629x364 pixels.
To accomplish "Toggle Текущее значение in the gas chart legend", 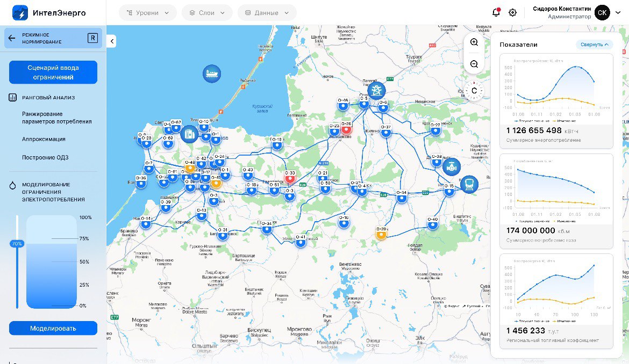I will click(534, 221).
